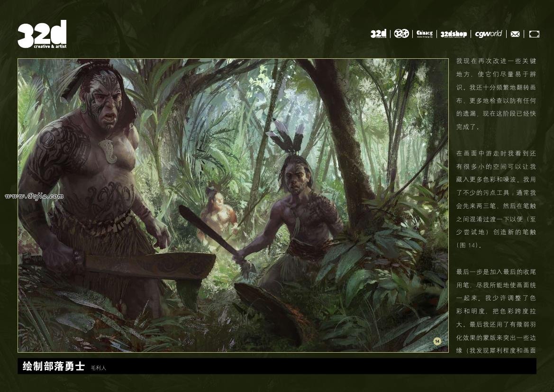Viewport: 554px width, 392px height.
Task: Click the paragraph beginning 我现在再次改进
Action: pyautogui.click(x=496, y=94)
